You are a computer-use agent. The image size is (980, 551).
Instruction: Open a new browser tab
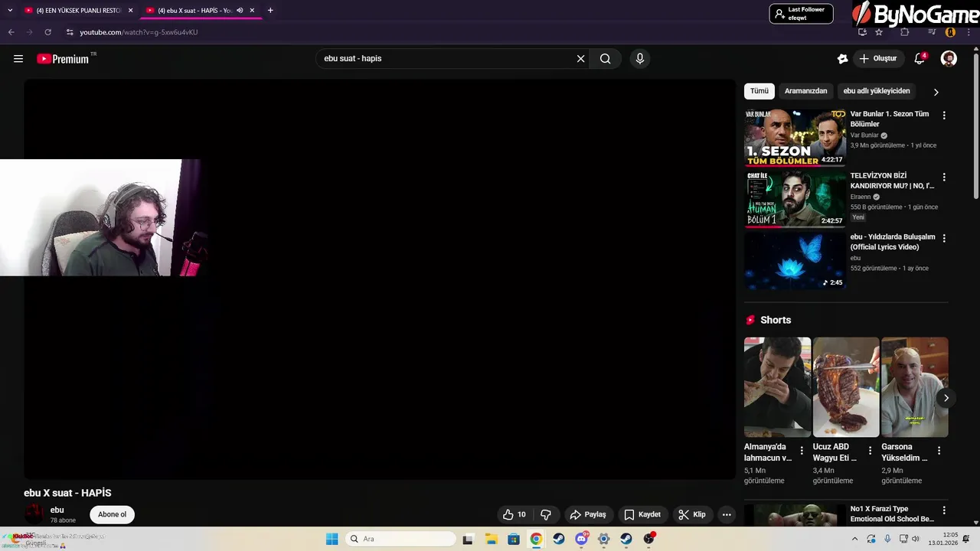click(x=270, y=11)
